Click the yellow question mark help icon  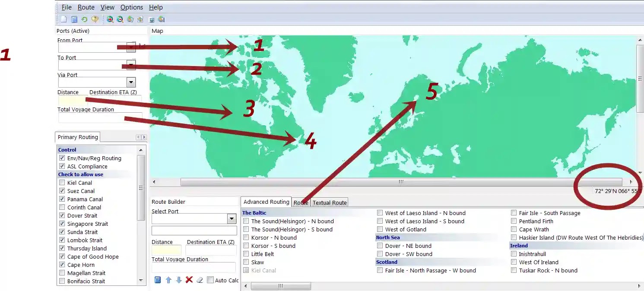pos(95,19)
